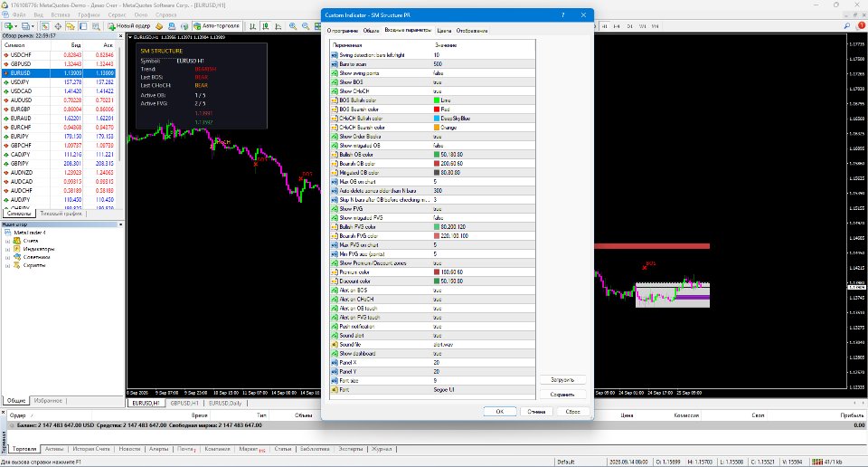Click the help question mark in dialog title

tap(563, 15)
